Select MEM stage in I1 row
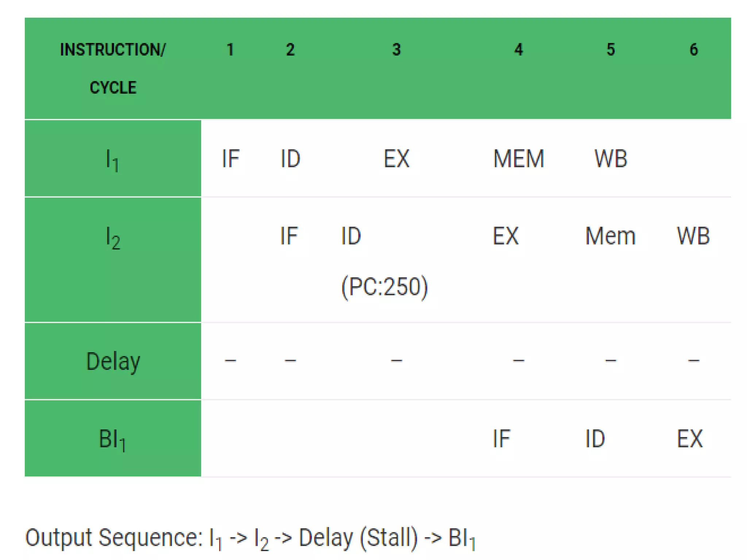Screen dimensions: 747x560 click(x=518, y=159)
